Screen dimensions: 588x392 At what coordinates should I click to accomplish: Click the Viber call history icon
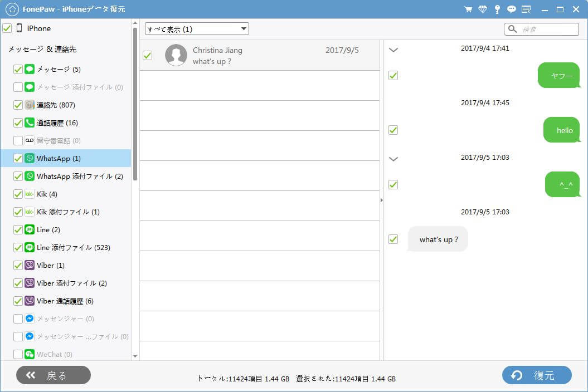pos(30,301)
